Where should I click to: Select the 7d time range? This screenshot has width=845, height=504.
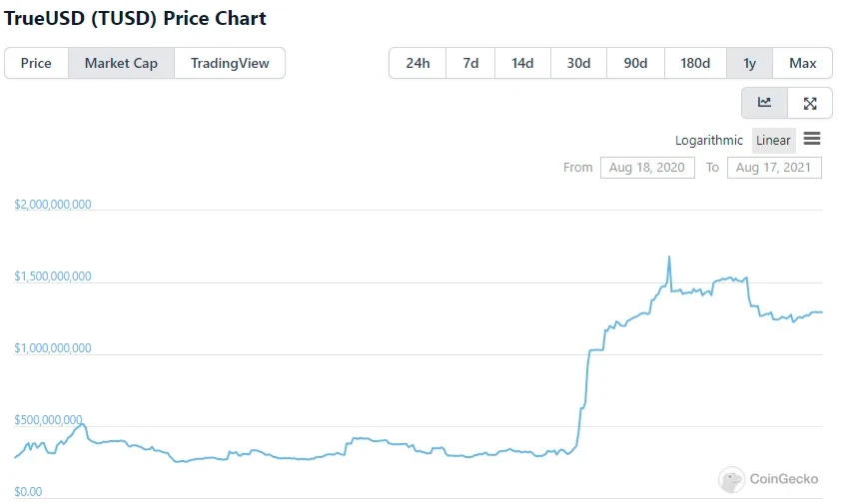click(x=470, y=63)
